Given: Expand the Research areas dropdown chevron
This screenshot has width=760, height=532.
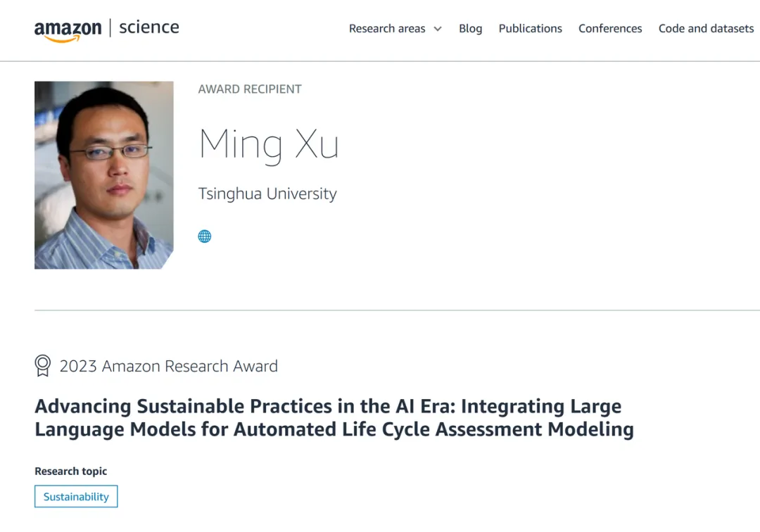Looking at the screenshot, I should pyautogui.click(x=438, y=29).
